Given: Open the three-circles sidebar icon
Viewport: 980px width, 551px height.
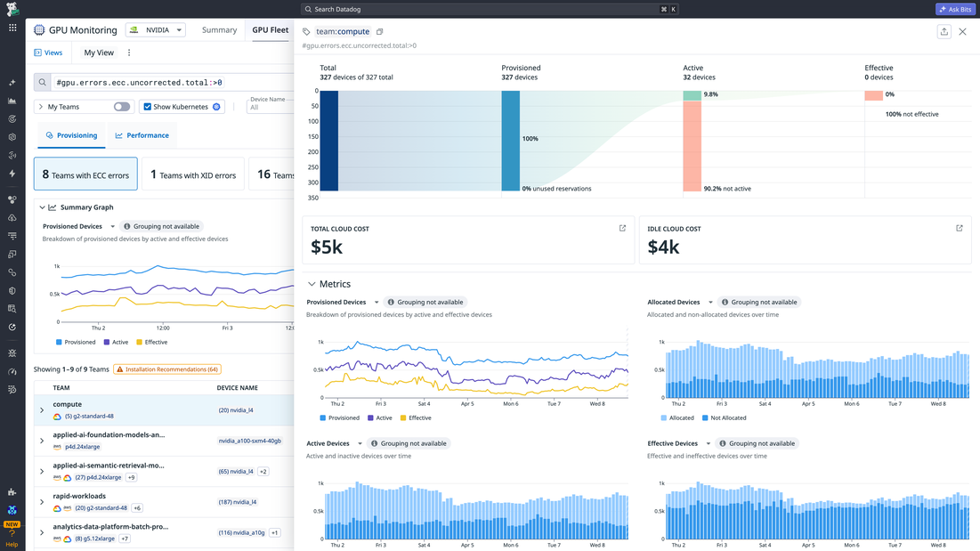Looking at the screenshot, I should pyautogui.click(x=12, y=200).
